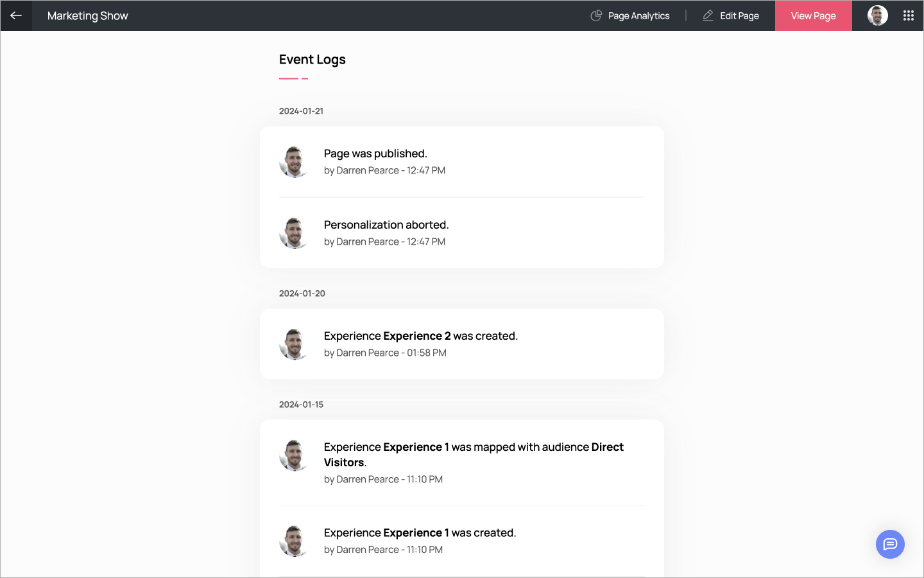Click the byline under 'Experience 1 was created.'
This screenshot has width=924, height=578.
coord(383,550)
